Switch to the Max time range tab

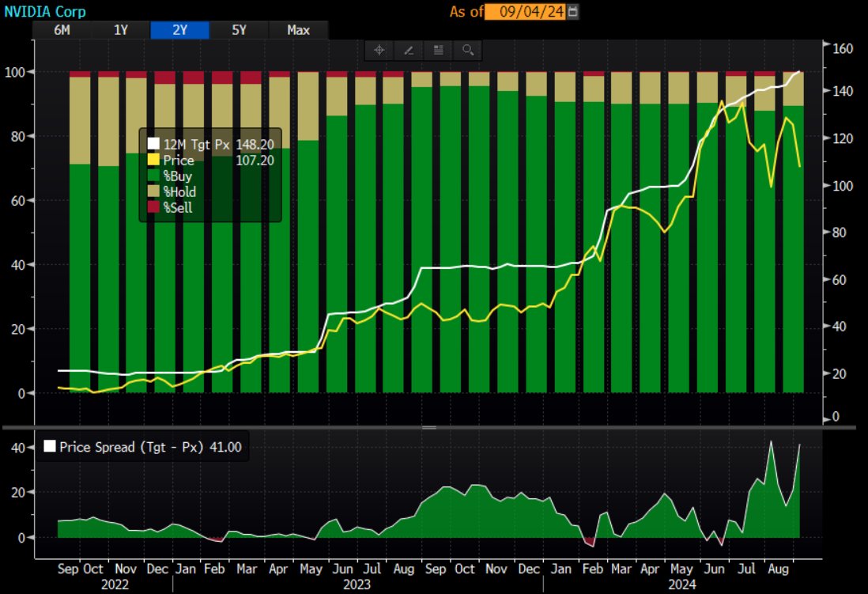pyautogui.click(x=298, y=30)
